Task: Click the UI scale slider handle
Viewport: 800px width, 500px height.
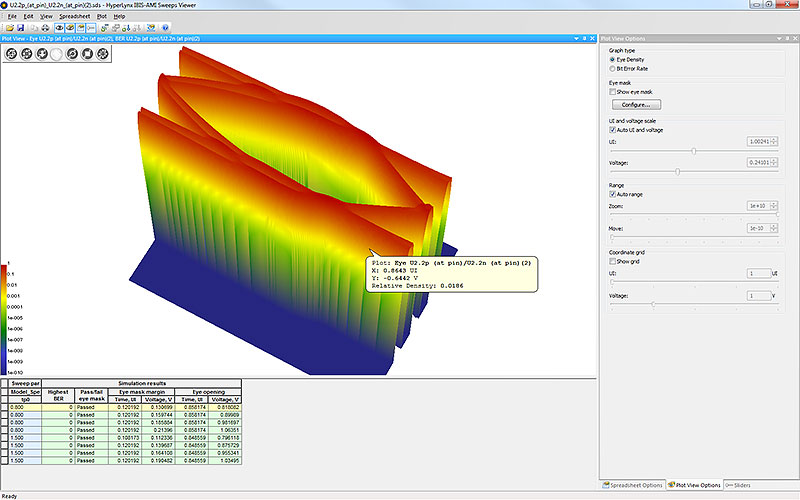Action: [694, 152]
